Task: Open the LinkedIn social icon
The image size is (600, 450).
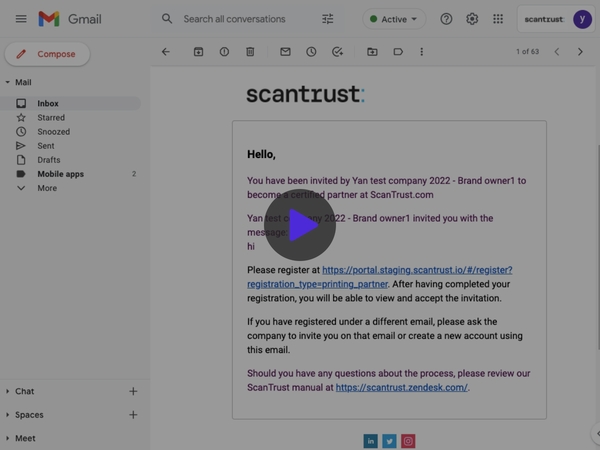Action: coord(370,441)
